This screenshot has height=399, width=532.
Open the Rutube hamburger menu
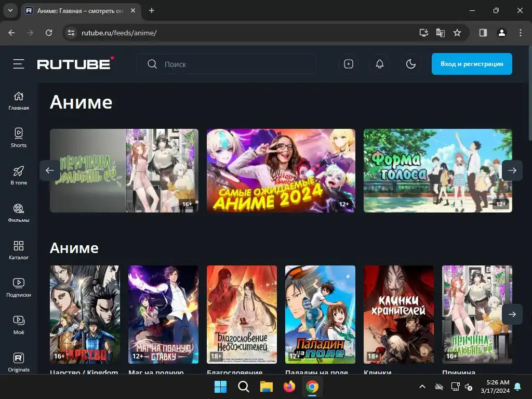pyautogui.click(x=19, y=64)
